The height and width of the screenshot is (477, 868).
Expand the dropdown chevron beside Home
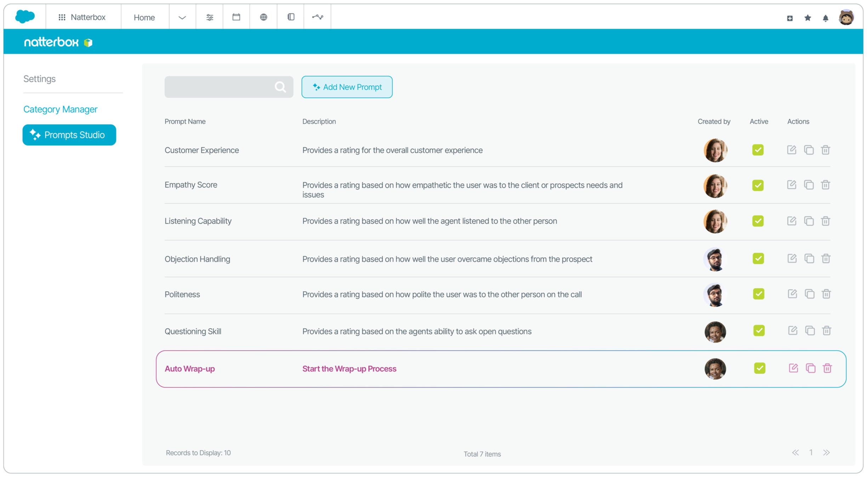tap(182, 17)
